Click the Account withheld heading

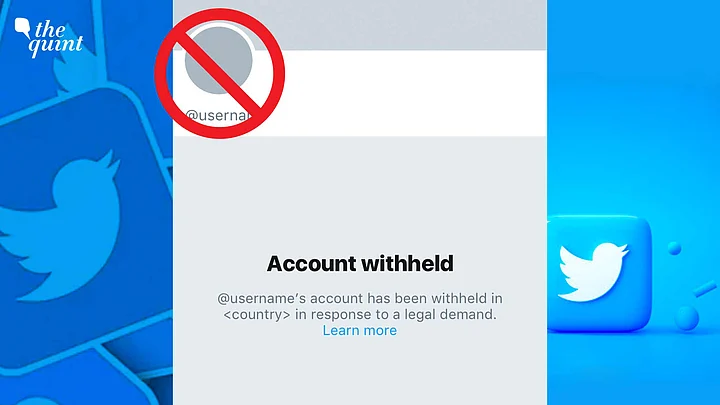(x=360, y=264)
